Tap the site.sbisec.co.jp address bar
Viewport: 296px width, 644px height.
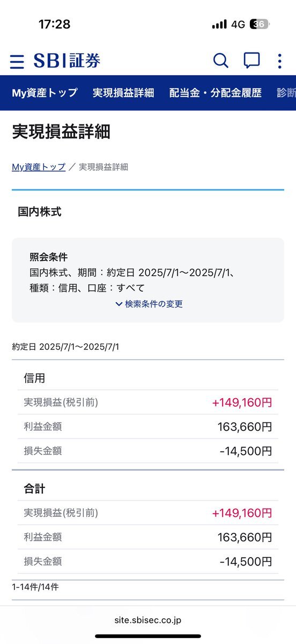(148, 620)
